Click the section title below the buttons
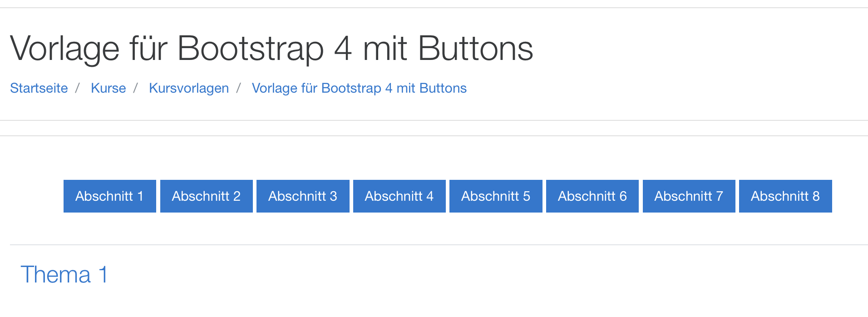This screenshot has width=868, height=317. [64, 275]
